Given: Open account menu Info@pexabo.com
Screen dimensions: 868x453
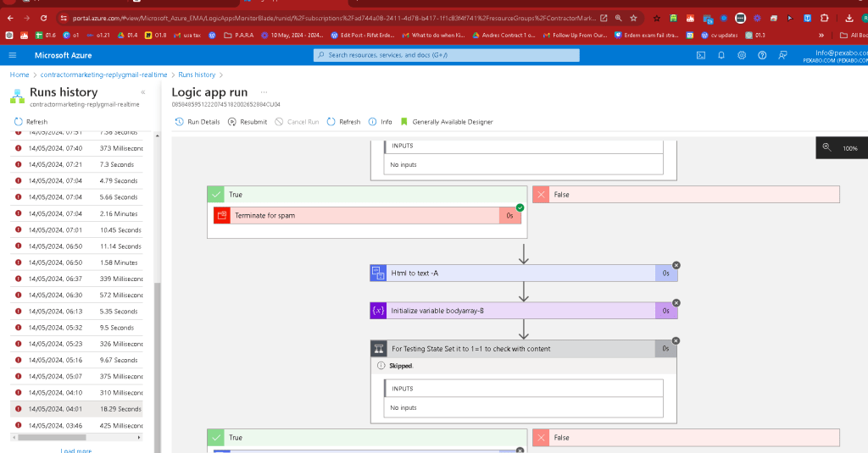Looking at the screenshot, I should pos(836,56).
